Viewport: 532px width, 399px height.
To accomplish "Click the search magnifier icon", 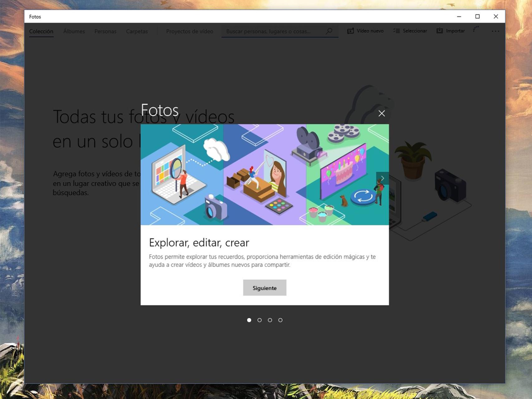I will pos(329,31).
